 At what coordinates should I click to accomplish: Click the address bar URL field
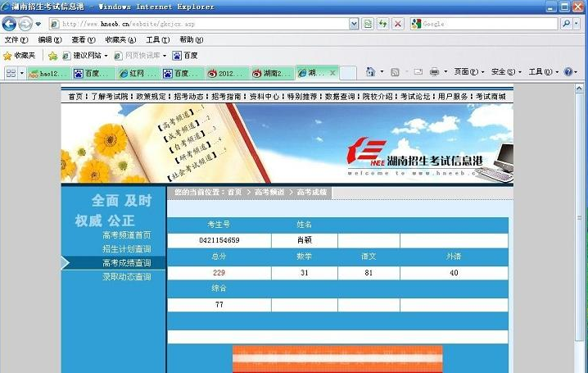click(199, 24)
